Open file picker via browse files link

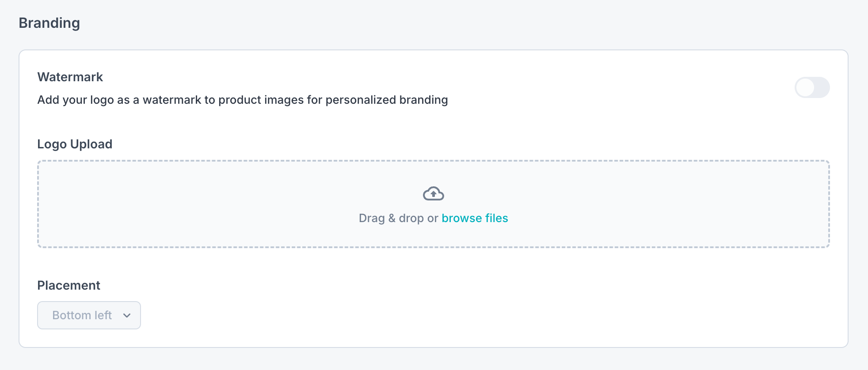coord(475,218)
